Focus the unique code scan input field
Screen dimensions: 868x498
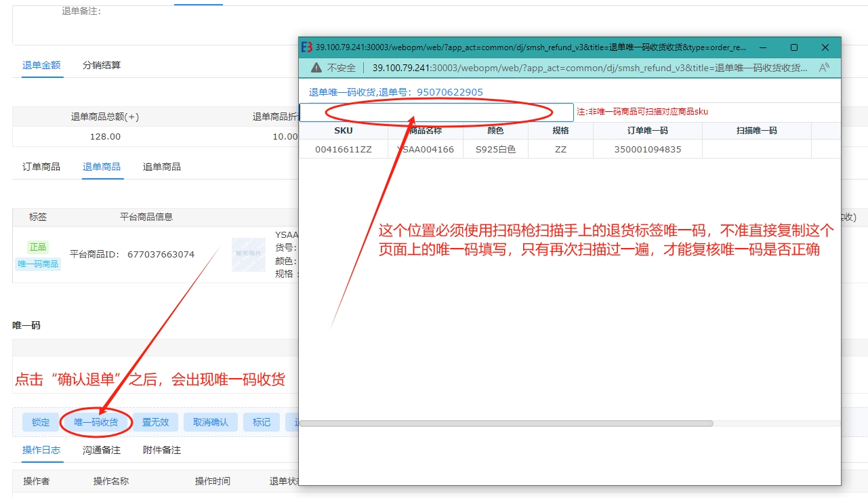[436, 112]
